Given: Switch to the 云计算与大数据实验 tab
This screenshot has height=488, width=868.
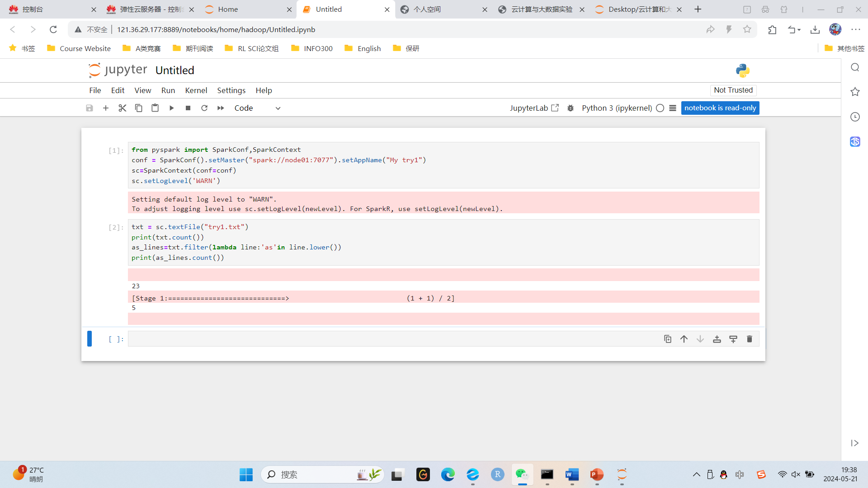Looking at the screenshot, I should (x=541, y=9).
